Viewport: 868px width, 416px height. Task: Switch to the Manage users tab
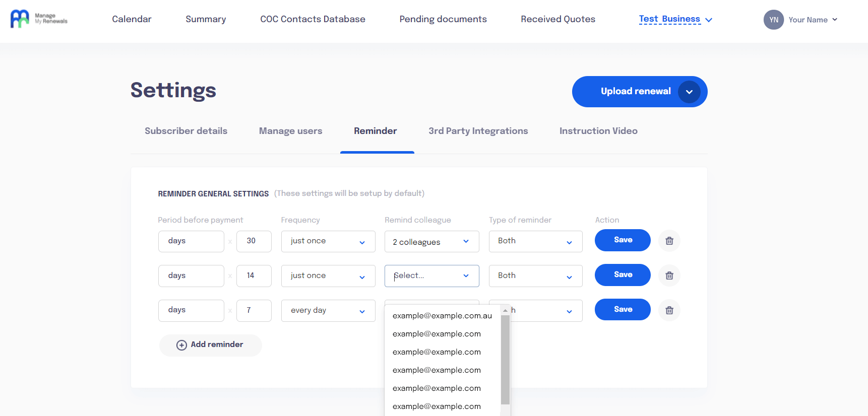point(290,131)
